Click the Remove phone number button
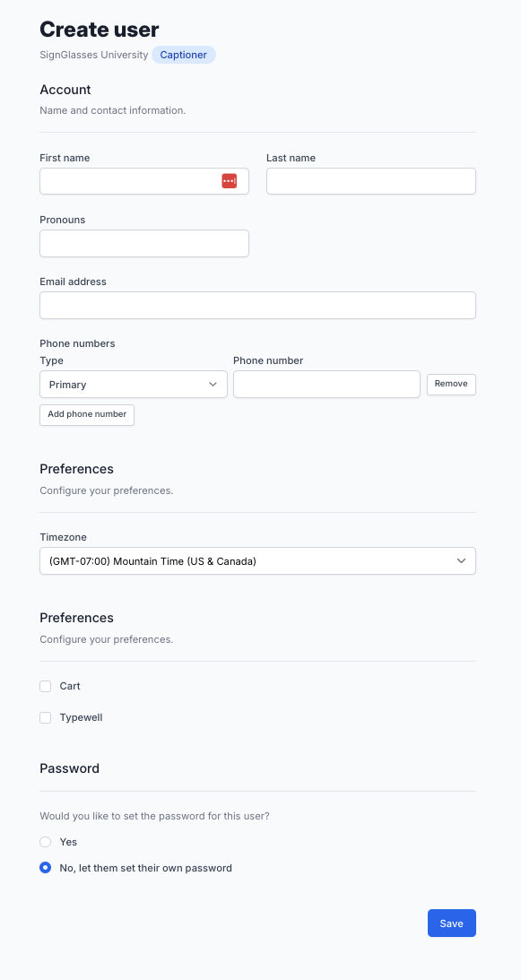 point(451,385)
